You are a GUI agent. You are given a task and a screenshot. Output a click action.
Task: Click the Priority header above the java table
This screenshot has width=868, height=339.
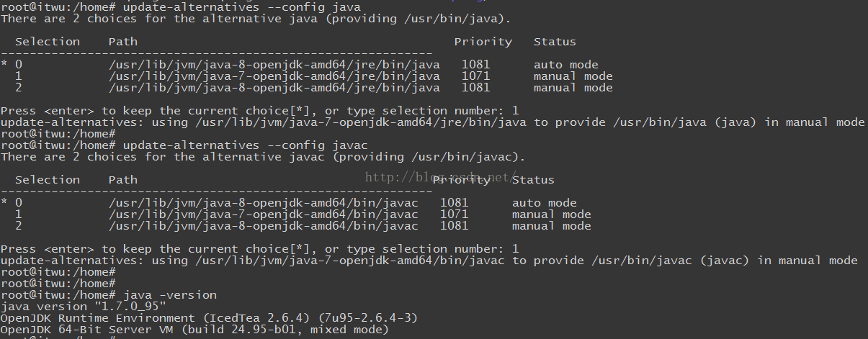click(x=483, y=42)
